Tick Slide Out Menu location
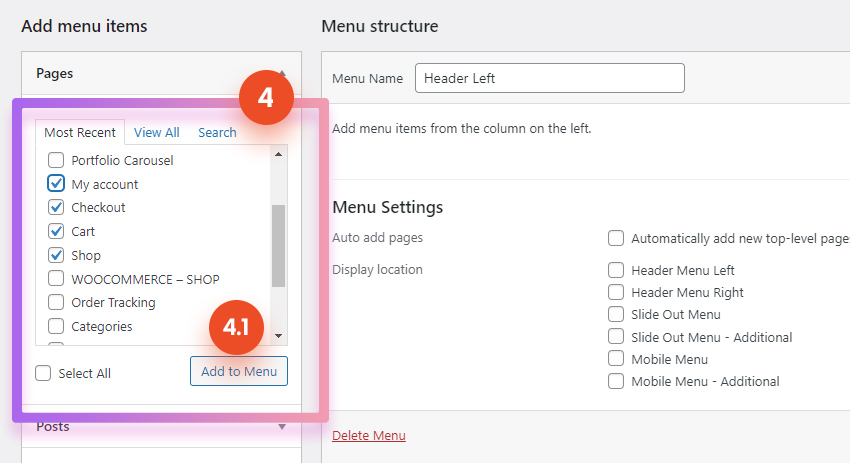 [616, 314]
